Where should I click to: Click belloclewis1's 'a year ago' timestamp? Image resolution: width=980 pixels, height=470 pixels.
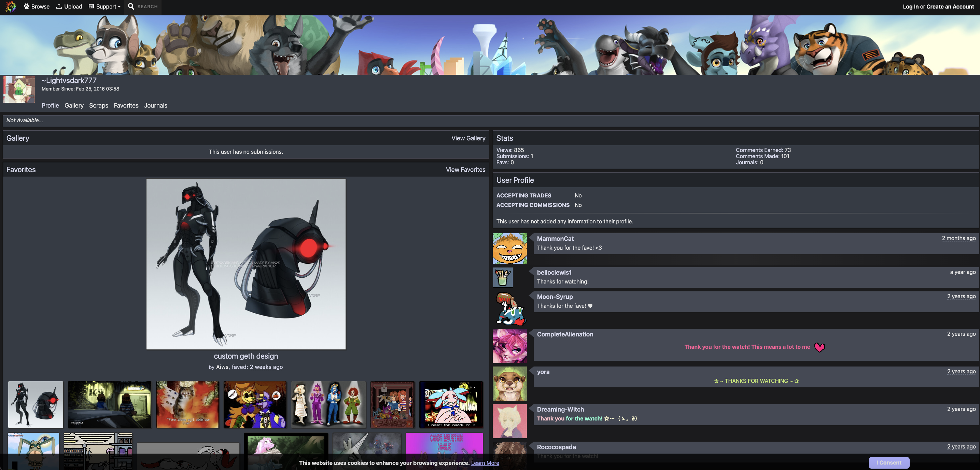point(963,272)
